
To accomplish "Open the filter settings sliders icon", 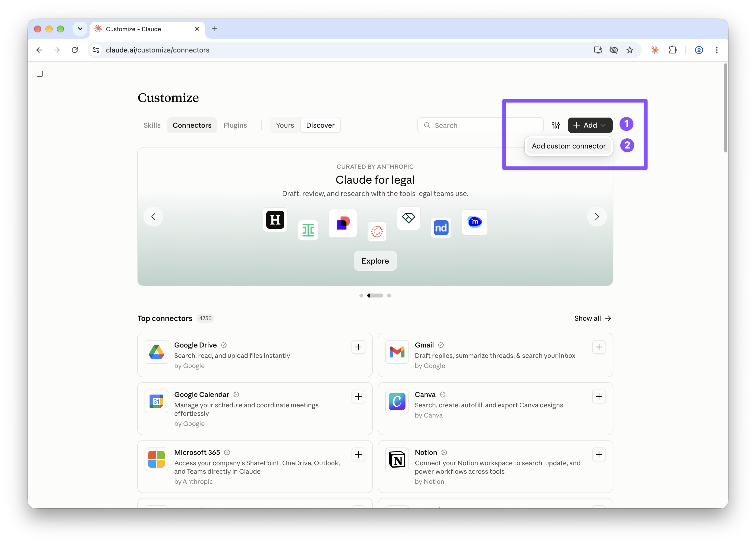I will [556, 125].
